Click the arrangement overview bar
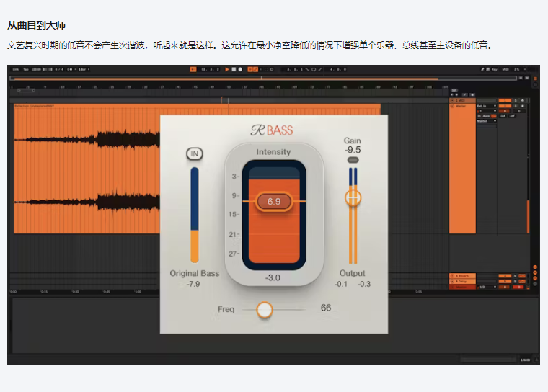This screenshot has height=392, width=548. [263, 79]
